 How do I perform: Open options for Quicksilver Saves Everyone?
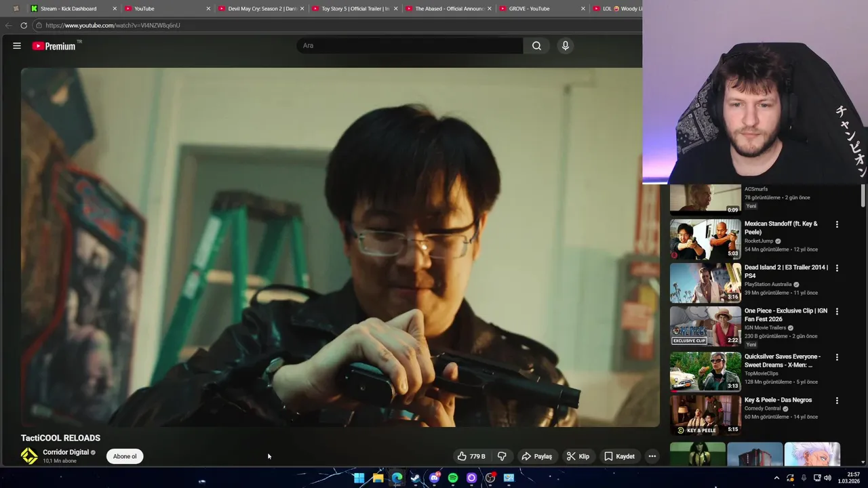(x=837, y=357)
